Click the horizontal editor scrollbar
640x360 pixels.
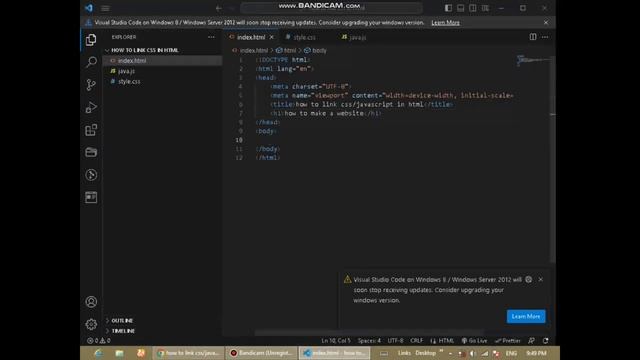tap(369, 333)
